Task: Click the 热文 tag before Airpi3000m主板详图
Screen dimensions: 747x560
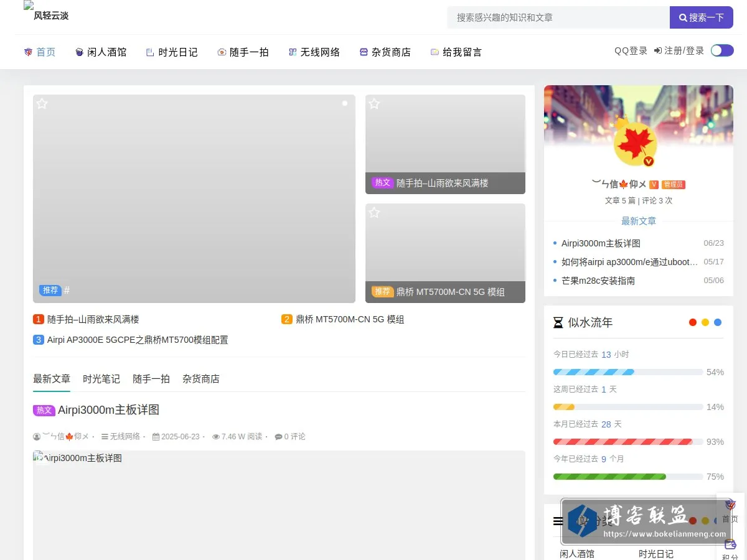Action: tap(44, 410)
